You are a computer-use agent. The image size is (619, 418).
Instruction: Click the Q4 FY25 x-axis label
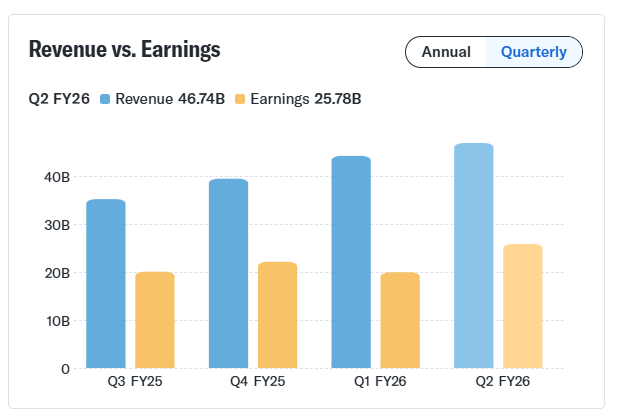point(253,382)
